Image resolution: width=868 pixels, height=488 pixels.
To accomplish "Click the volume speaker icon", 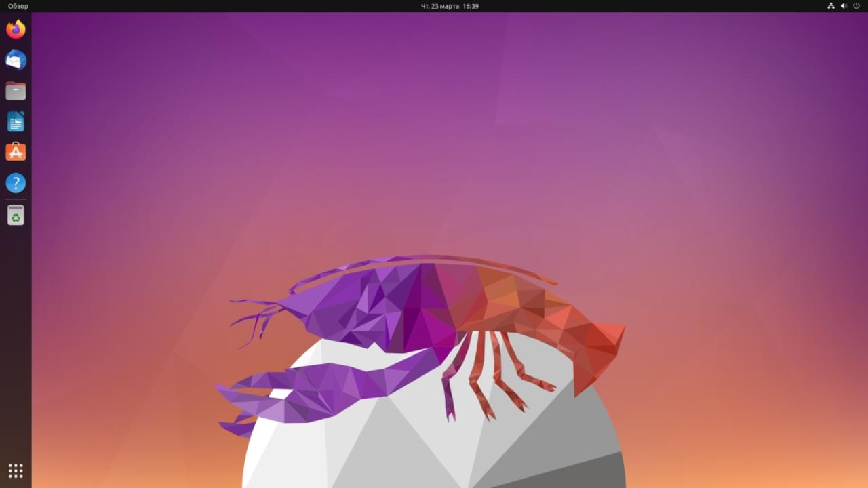I will pyautogui.click(x=844, y=6).
